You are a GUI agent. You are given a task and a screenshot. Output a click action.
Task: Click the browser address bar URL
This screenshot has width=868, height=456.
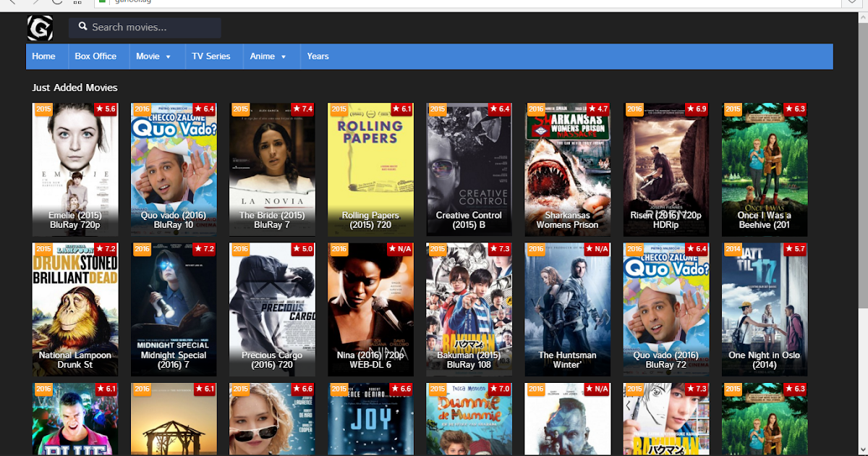134,2
